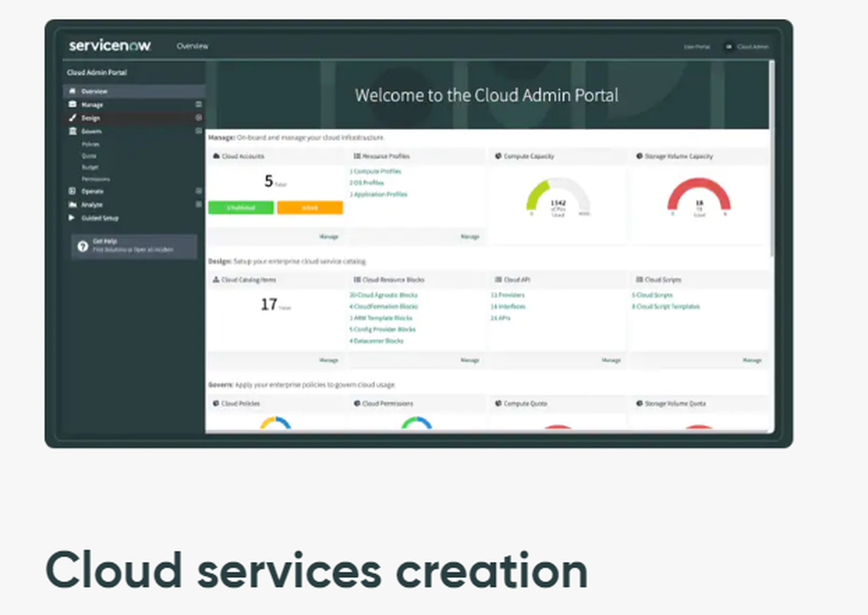Expand the Analyze sidebar section
The height and width of the screenshot is (615, 868).
pyautogui.click(x=199, y=204)
